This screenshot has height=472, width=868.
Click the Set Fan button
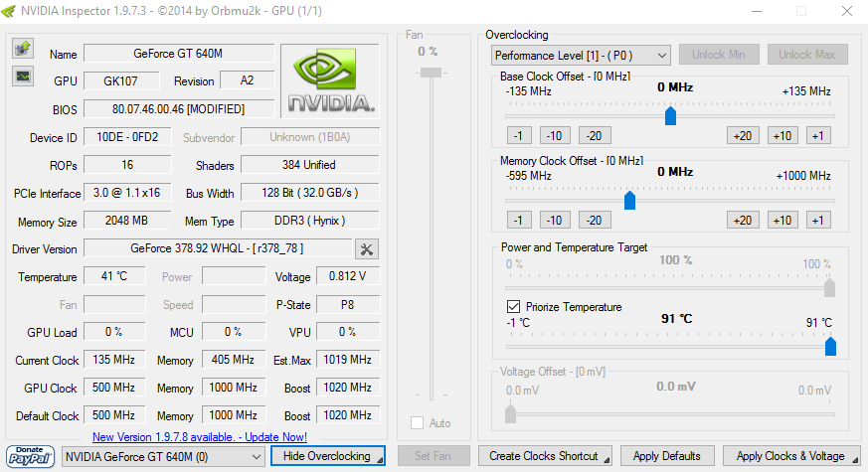click(434, 456)
